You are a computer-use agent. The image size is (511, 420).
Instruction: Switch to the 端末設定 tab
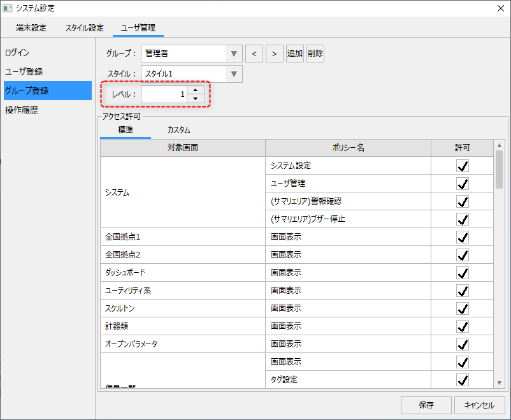point(31,28)
